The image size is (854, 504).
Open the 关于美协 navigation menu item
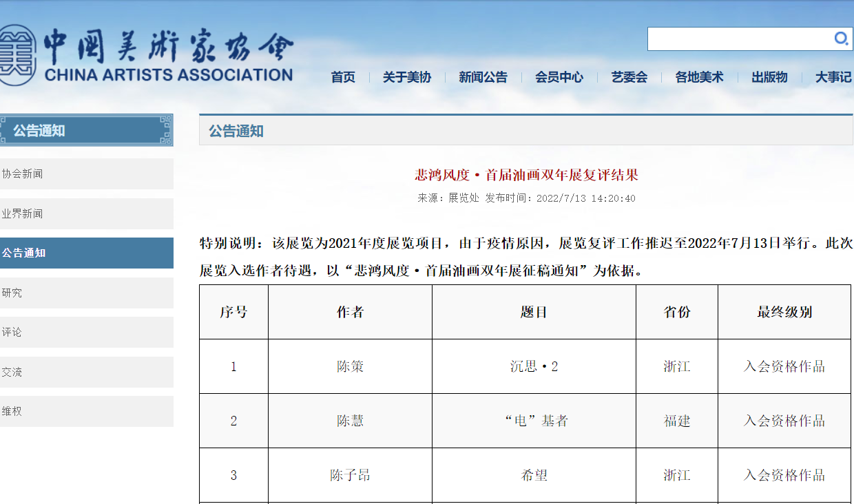(x=406, y=77)
